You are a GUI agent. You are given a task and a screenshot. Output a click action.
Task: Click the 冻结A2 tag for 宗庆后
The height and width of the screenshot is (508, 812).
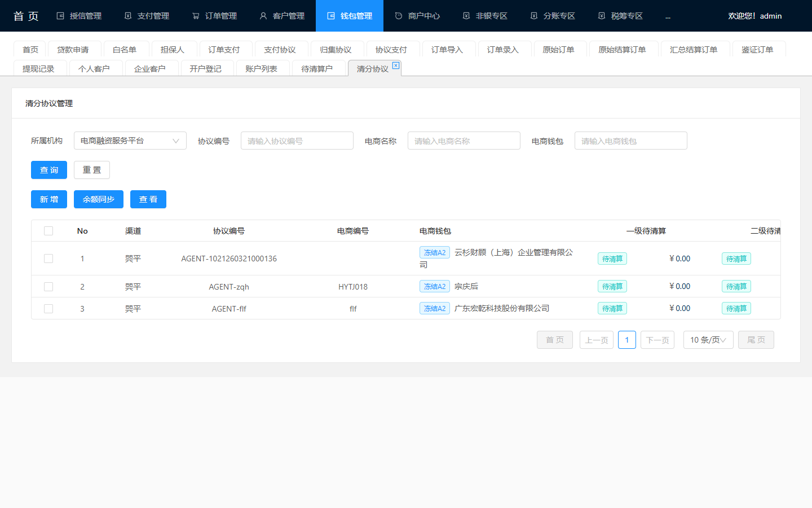click(x=435, y=286)
